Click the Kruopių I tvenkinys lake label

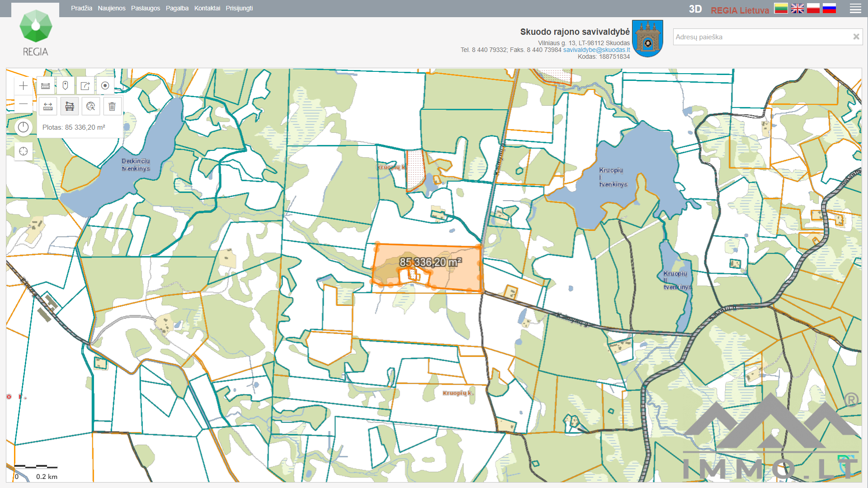click(613, 177)
